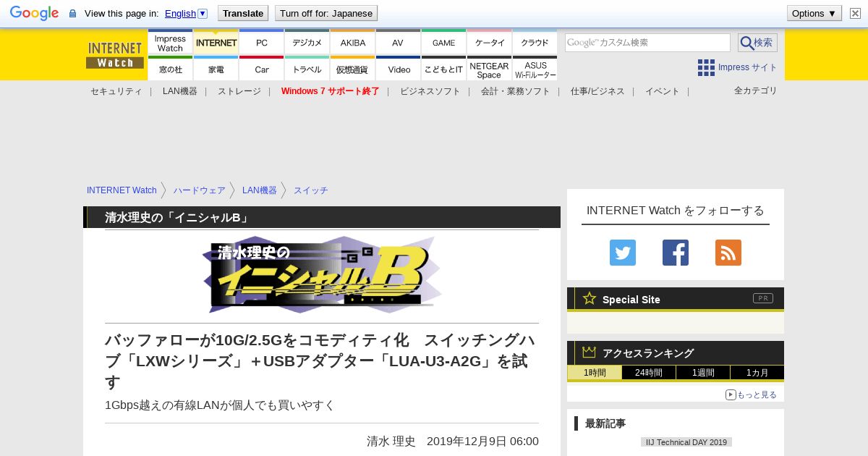Open the GAME Watch tab
868x456 pixels.
click(444, 43)
